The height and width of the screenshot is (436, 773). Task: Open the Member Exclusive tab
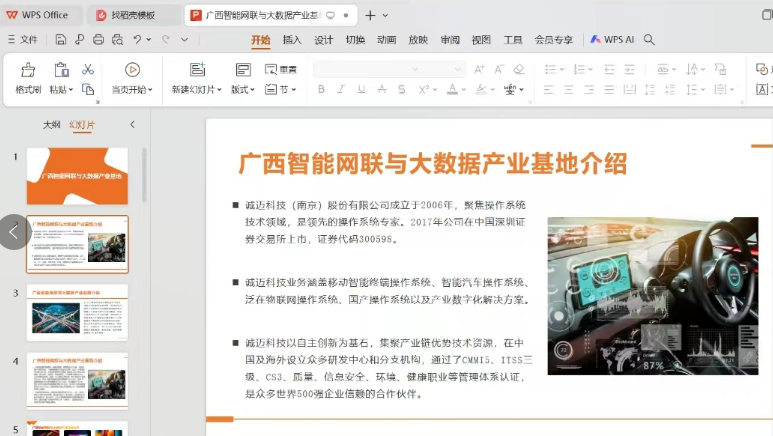554,40
